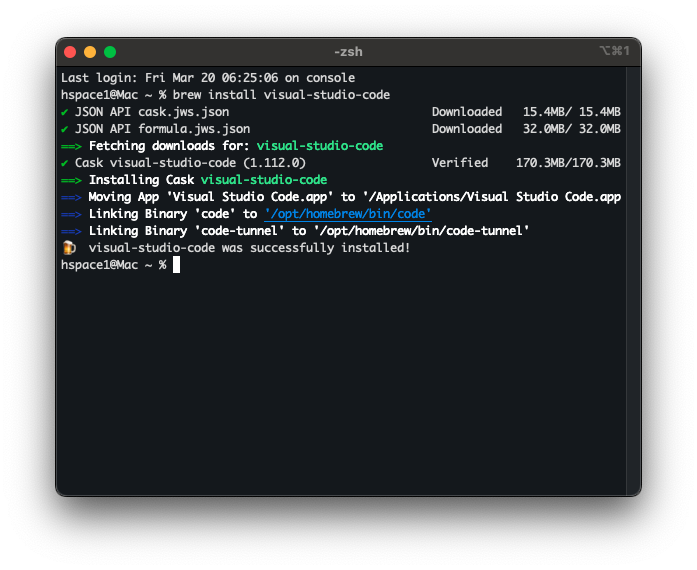Screen dimensions: 697x570
Task: Click the checkmark beside formula.jws.json
Action: tap(65, 129)
